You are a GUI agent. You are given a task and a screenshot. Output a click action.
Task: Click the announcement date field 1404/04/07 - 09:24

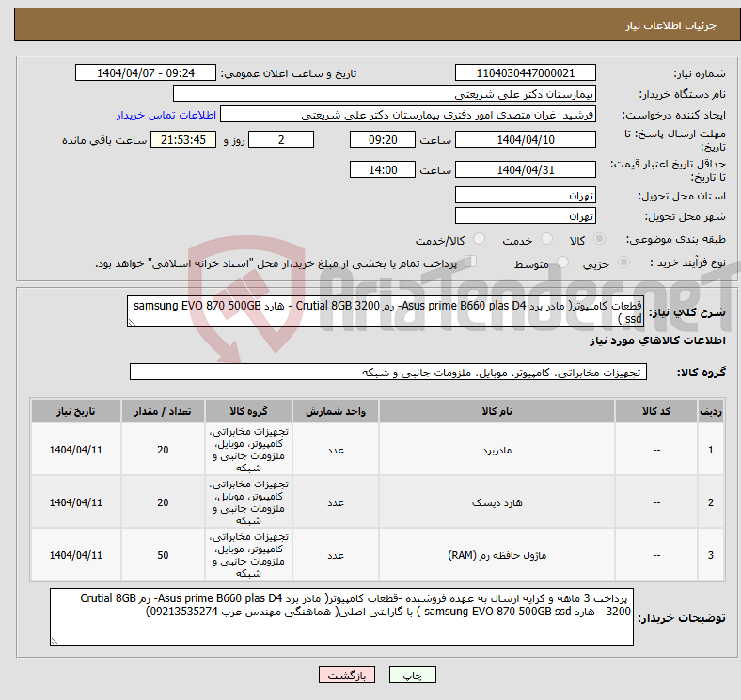click(x=146, y=72)
